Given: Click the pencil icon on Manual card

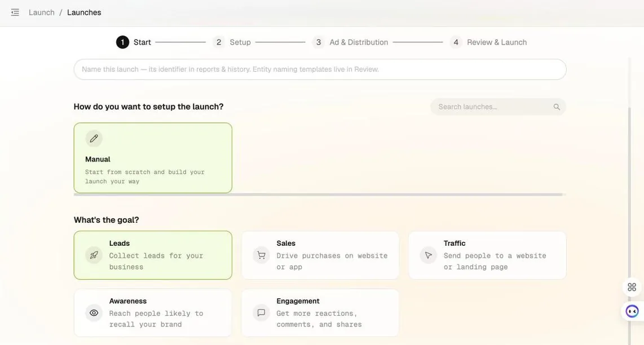Looking at the screenshot, I should (x=94, y=139).
